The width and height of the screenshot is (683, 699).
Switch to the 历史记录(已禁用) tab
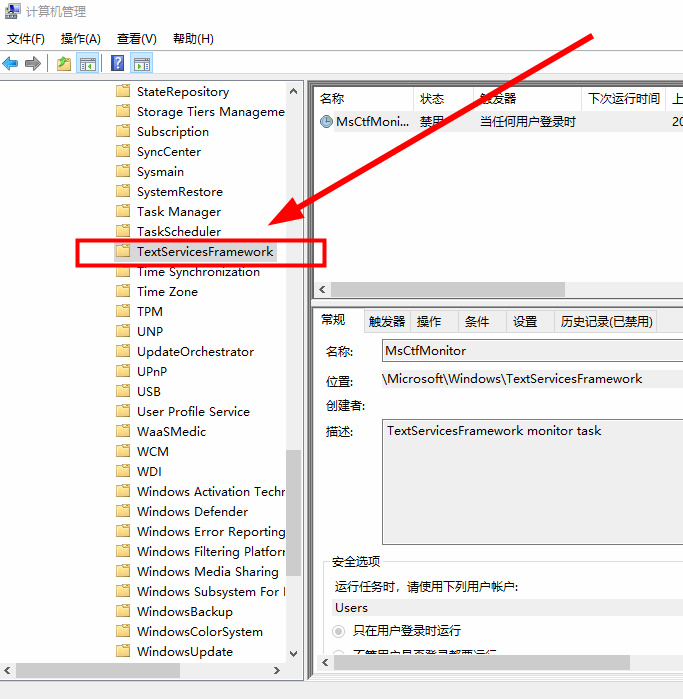click(x=606, y=321)
